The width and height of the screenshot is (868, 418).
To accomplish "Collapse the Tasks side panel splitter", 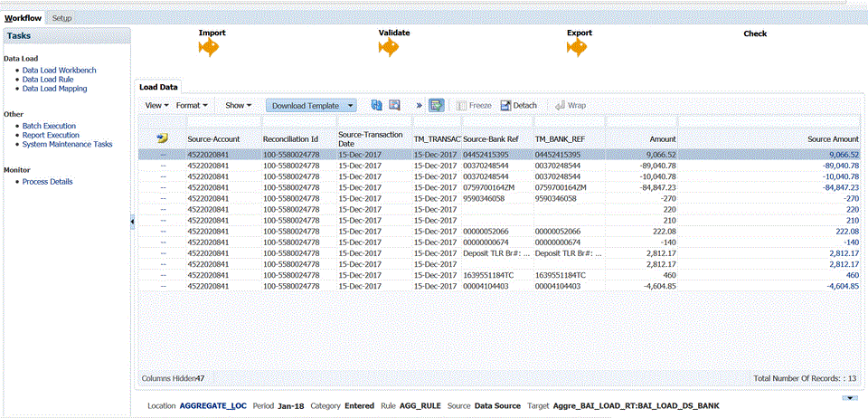I will coord(133,221).
